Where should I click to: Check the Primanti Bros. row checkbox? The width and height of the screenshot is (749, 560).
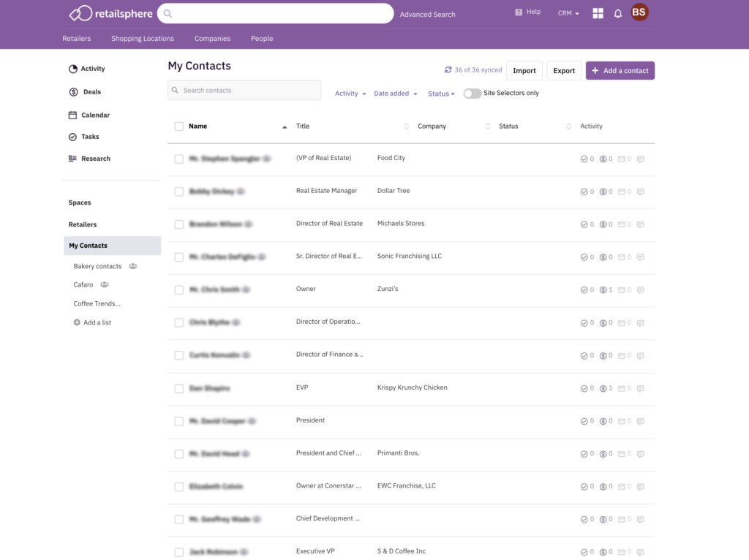[x=179, y=453]
